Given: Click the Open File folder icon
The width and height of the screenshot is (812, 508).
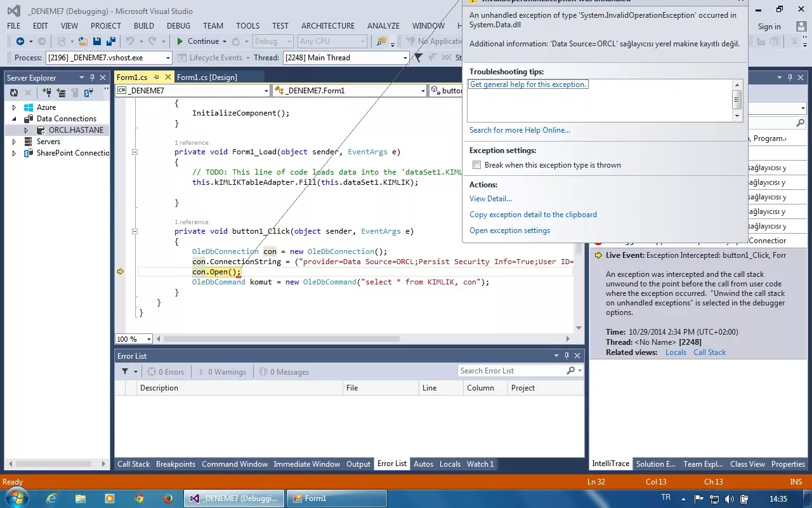Looking at the screenshot, I should pyautogui.click(x=83, y=41).
